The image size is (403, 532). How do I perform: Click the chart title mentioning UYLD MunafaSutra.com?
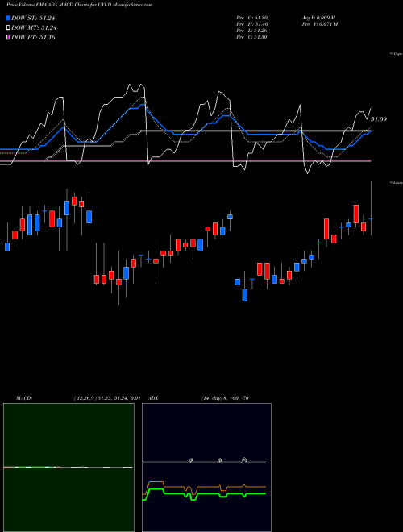click(x=79, y=5)
